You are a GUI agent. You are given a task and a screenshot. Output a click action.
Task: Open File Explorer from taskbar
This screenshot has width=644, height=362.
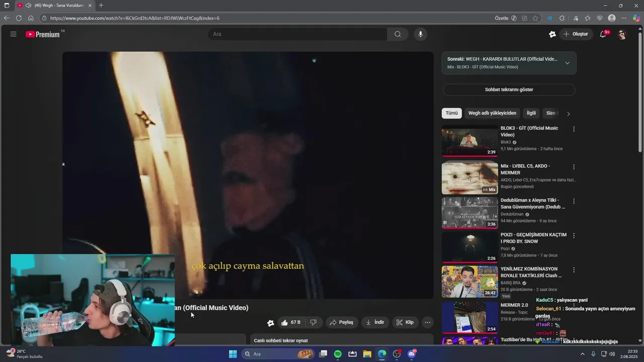[367, 354]
